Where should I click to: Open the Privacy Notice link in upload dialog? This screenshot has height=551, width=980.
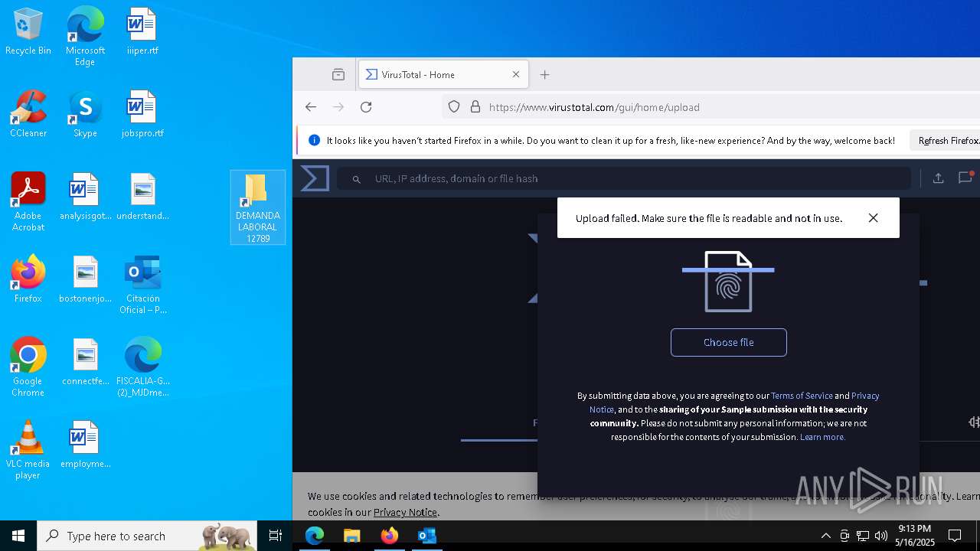pos(734,403)
